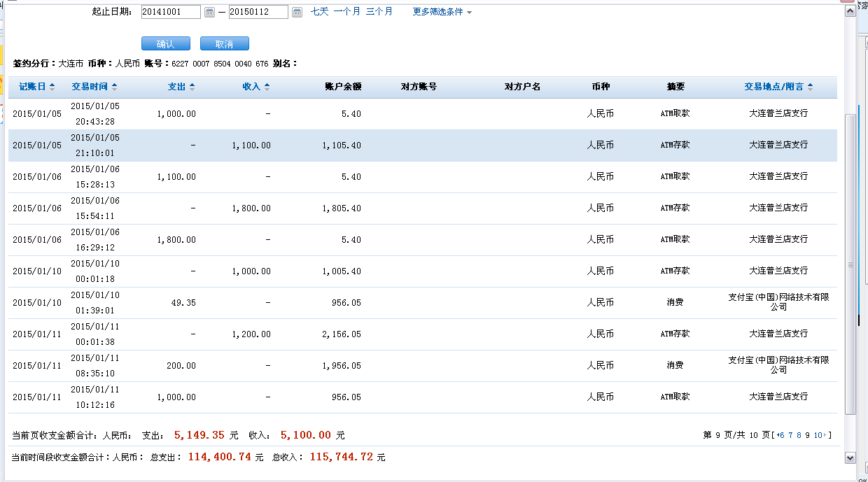Click the 确认 button

(166, 43)
